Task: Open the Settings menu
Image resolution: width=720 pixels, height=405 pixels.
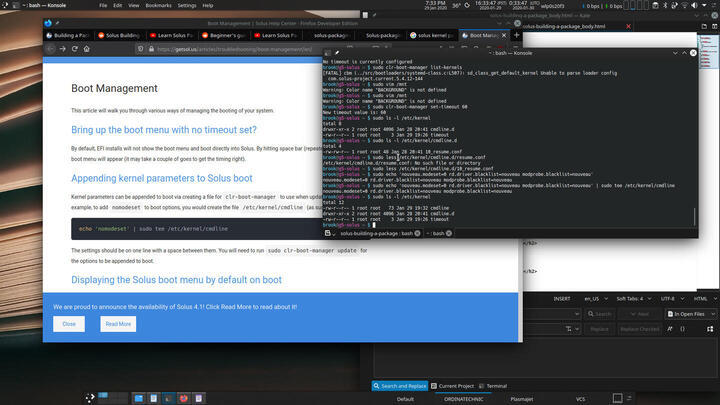Action: [x=187, y=6]
